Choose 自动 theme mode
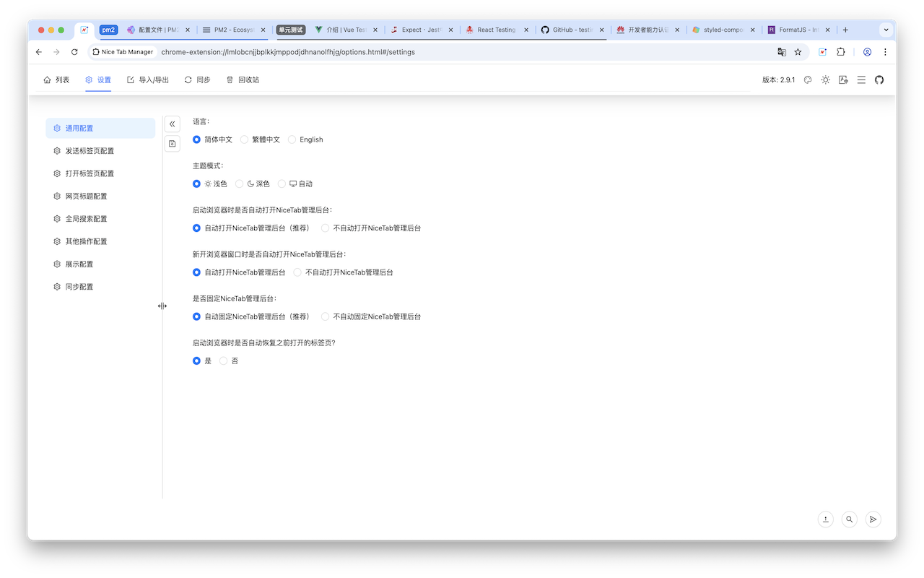The image size is (924, 578). pyautogui.click(x=295, y=184)
